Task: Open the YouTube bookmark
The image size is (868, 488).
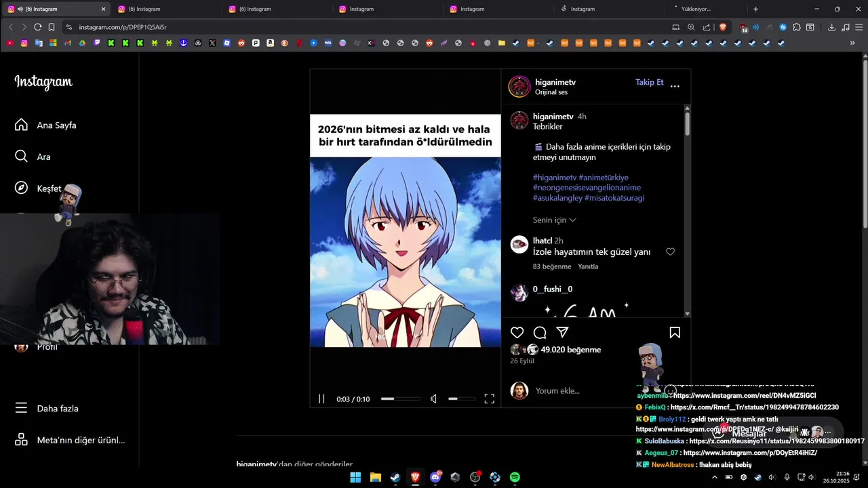Action: click(9, 43)
